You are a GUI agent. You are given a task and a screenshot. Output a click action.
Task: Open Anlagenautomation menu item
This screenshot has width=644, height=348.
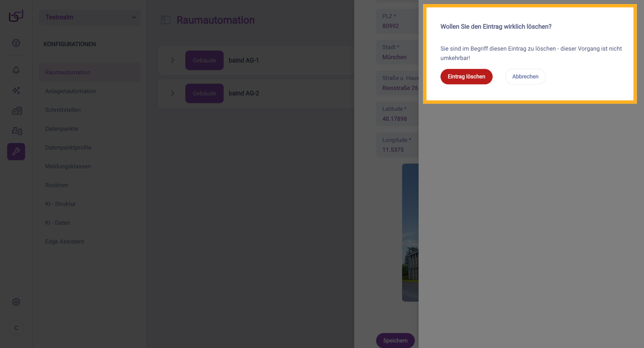(71, 91)
